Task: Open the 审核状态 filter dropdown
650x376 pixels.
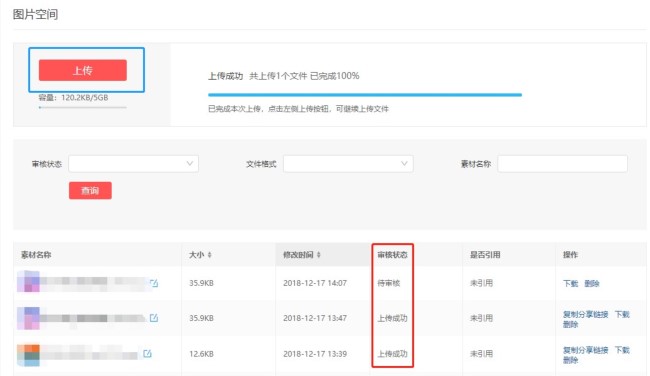Action: [133, 164]
